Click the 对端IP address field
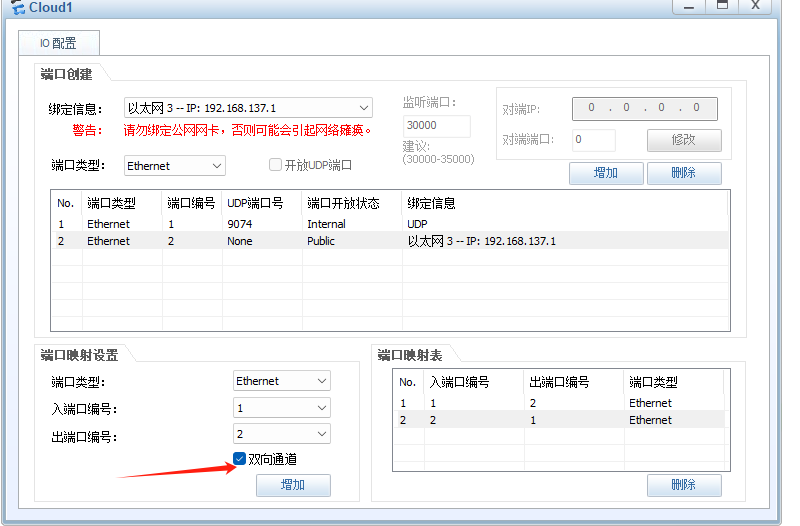The height and width of the screenshot is (526, 800). [644, 109]
